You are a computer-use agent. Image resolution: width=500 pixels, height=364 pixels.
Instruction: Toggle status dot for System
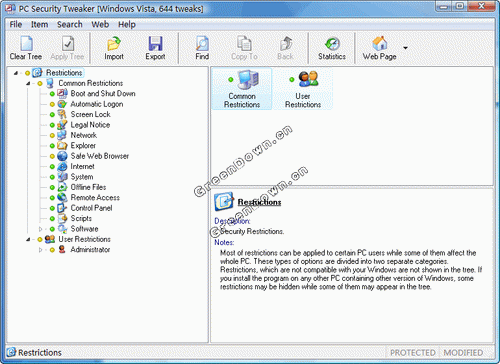[52, 177]
